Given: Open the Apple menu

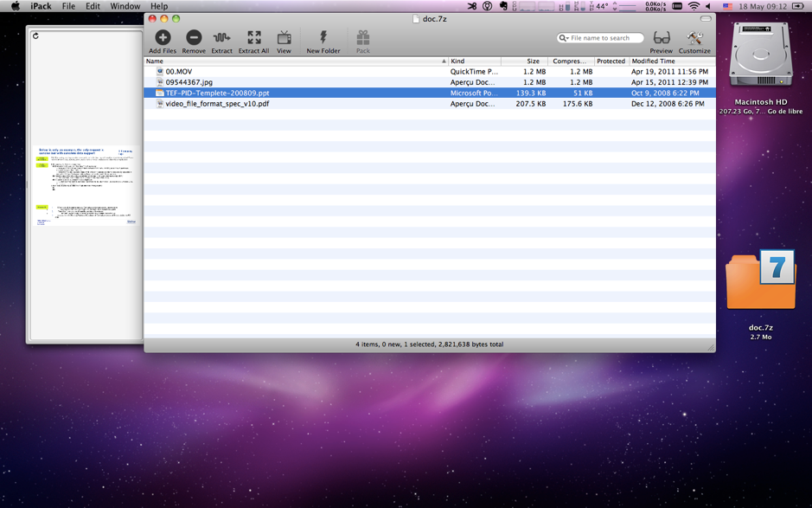Looking at the screenshot, I should pos(16,6).
